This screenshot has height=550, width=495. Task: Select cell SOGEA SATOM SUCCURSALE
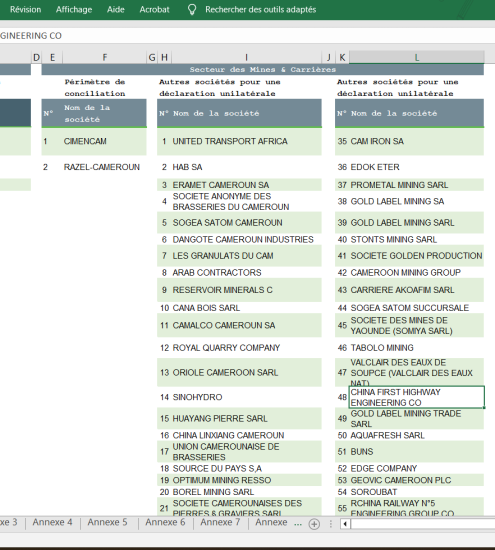pos(417,308)
